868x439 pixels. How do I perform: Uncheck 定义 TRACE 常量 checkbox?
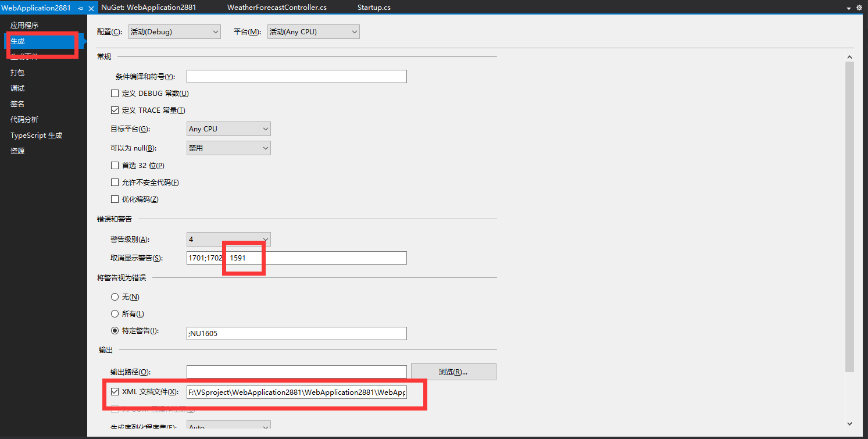[x=115, y=110]
